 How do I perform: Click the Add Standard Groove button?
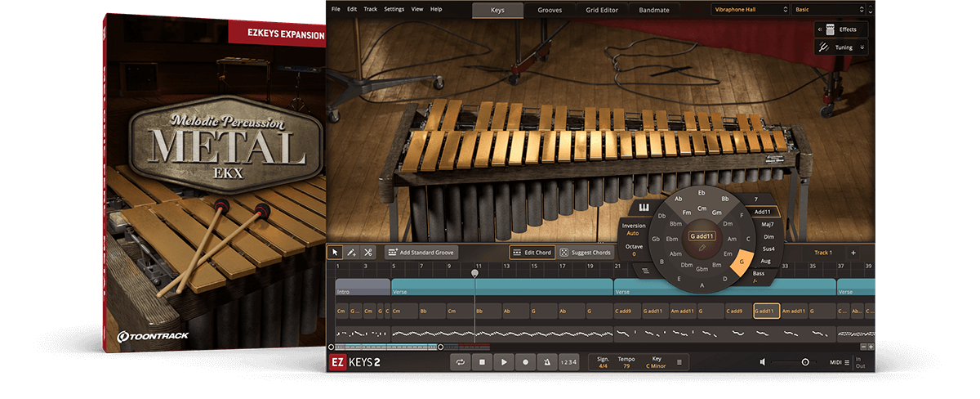[421, 253]
